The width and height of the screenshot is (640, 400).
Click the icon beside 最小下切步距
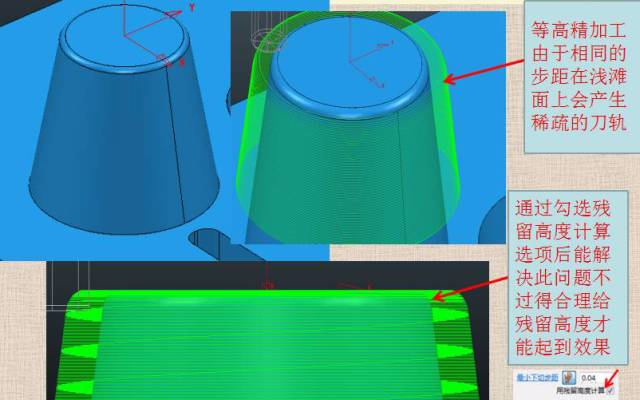click(x=568, y=379)
